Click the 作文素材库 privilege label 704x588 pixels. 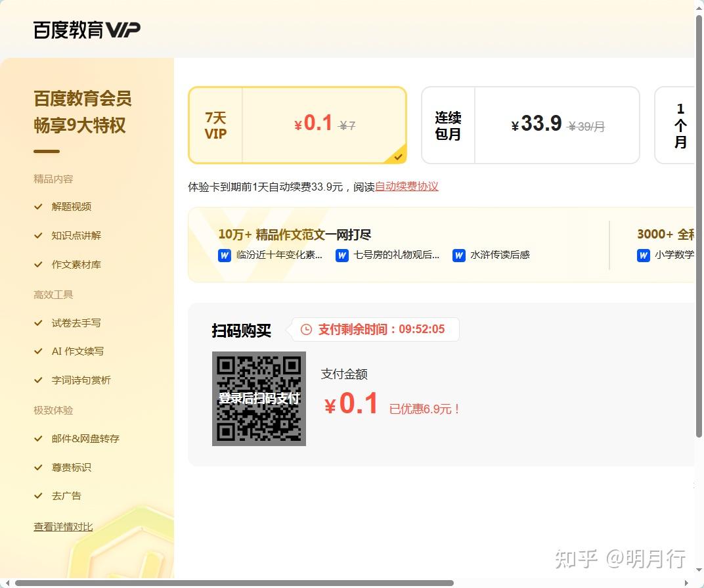point(76,265)
